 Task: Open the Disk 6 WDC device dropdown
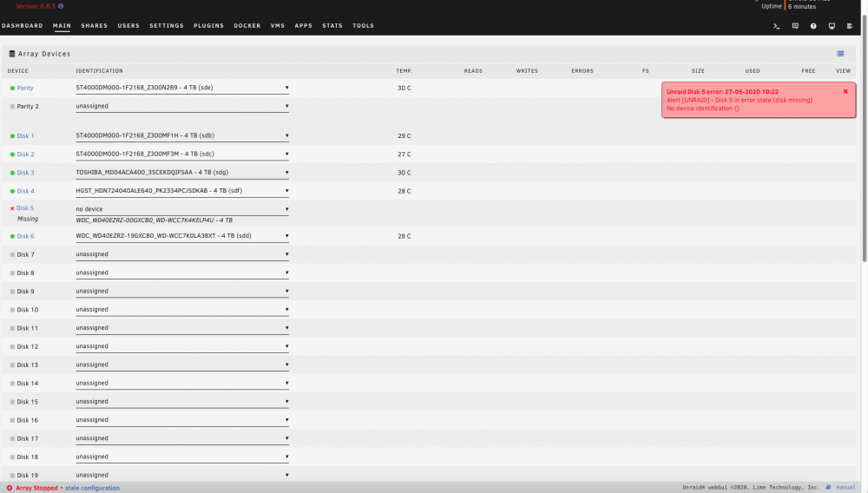click(182, 236)
